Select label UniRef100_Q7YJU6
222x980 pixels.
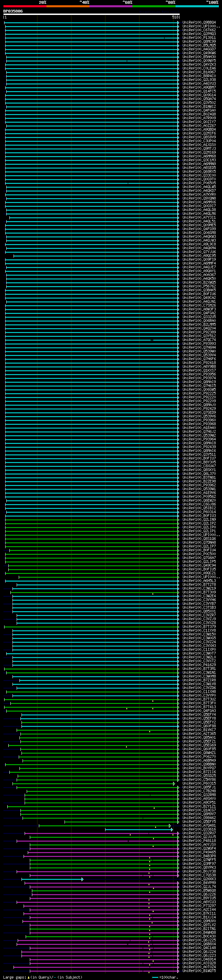199,252
